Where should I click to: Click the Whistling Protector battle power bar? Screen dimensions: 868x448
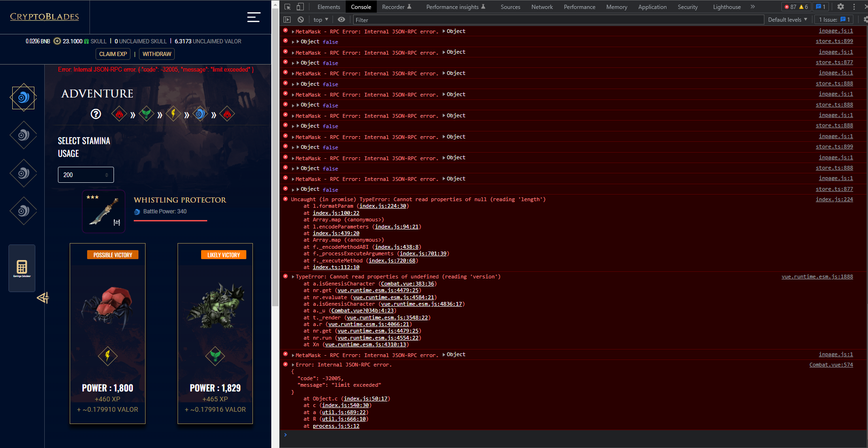point(170,221)
